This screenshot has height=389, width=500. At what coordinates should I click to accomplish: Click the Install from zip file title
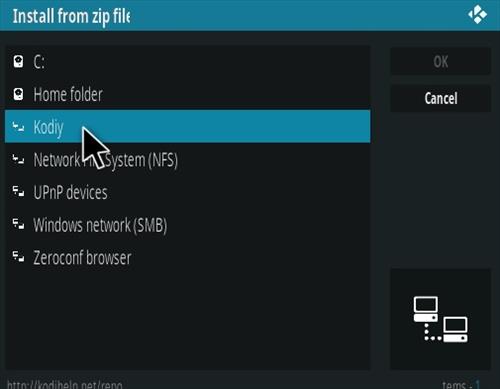click(71, 16)
